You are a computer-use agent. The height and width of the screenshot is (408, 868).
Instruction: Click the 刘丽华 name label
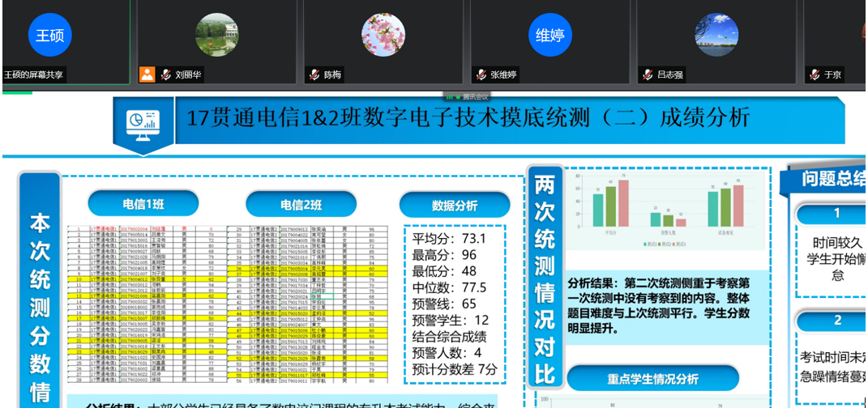coord(188,74)
